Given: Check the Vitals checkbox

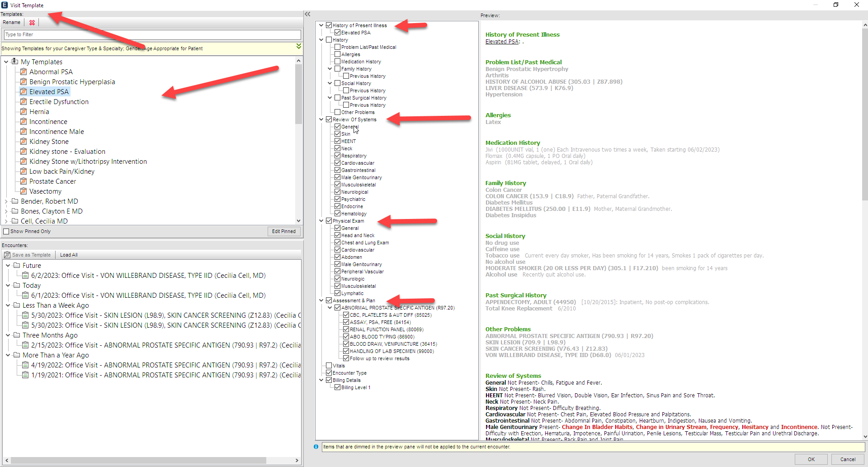Looking at the screenshot, I should pyautogui.click(x=329, y=366).
